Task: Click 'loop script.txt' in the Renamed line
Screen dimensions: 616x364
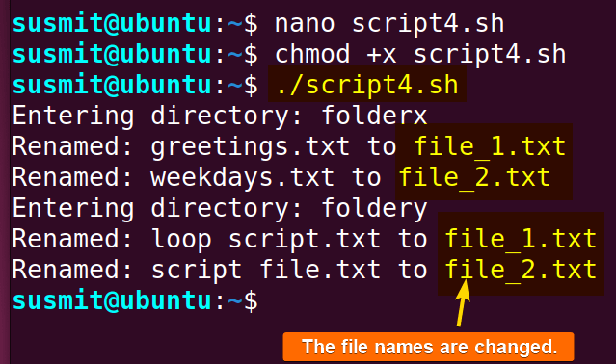Action: 265,239
